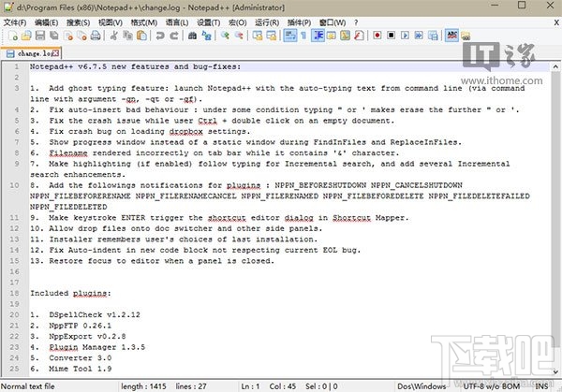This screenshot has width=562, height=392.
Task: Open the 窗口(W) menu
Action: click(x=333, y=22)
